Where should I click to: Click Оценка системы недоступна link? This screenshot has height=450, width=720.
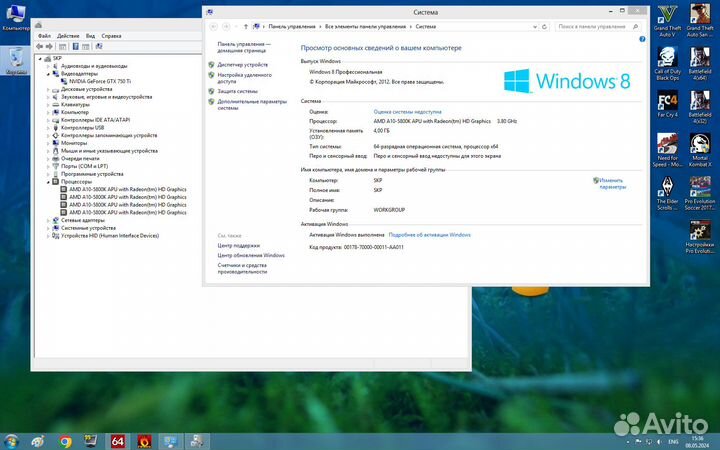coord(407,112)
